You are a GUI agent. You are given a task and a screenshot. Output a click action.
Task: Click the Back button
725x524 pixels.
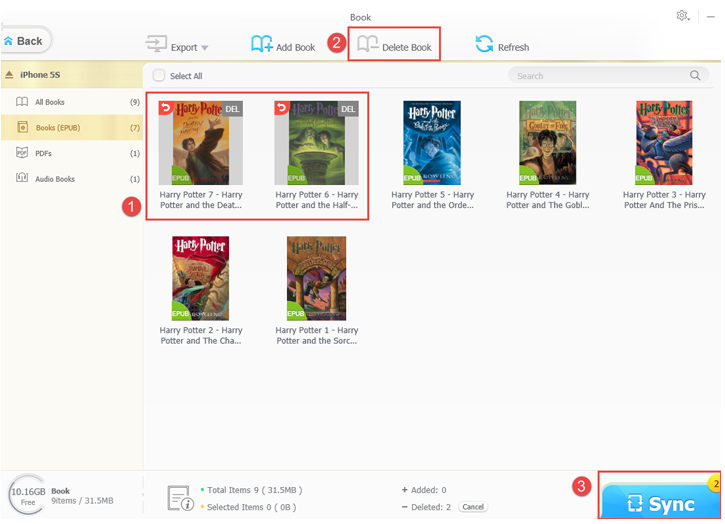(x=26, y=41)
